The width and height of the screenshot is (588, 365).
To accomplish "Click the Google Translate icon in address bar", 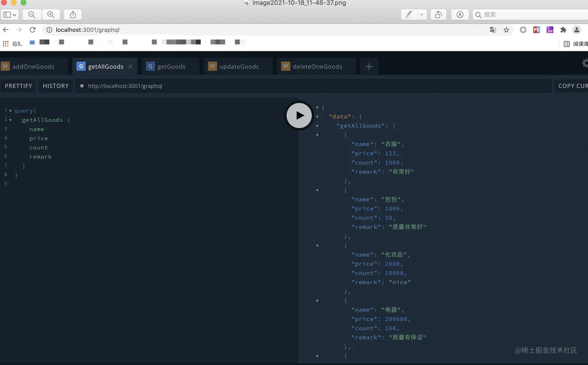I will (493, 30).
